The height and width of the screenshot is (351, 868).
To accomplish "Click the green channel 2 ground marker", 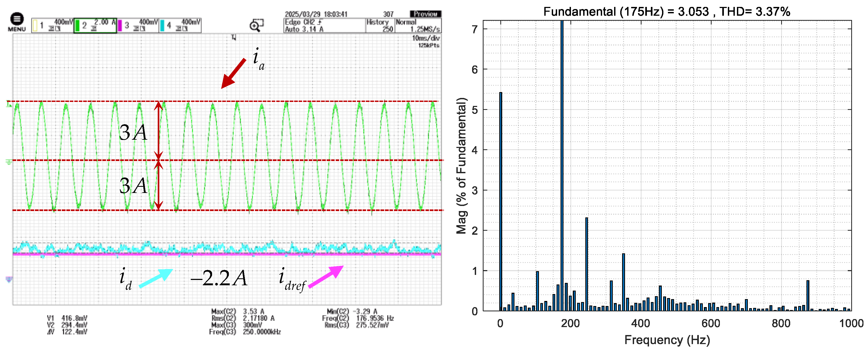I will 9,162.
